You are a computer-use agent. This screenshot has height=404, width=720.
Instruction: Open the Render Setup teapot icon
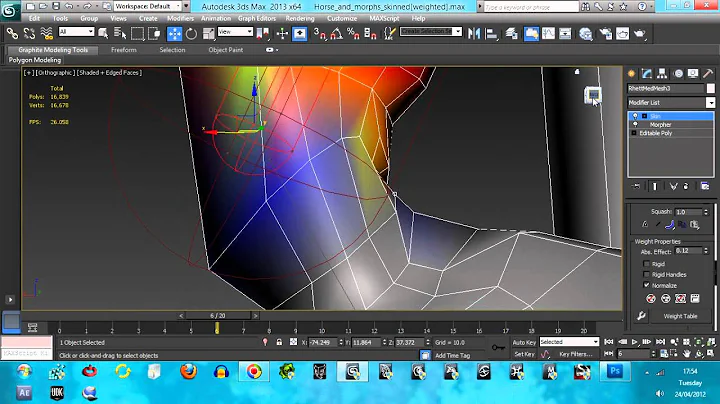tap(605, 34)
